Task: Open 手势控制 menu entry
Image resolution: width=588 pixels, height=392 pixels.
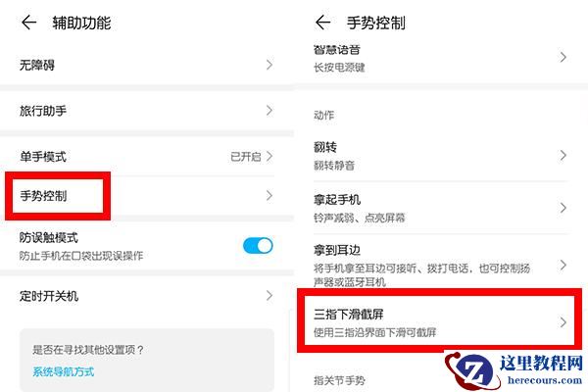Action: click(x=146, y=195)
